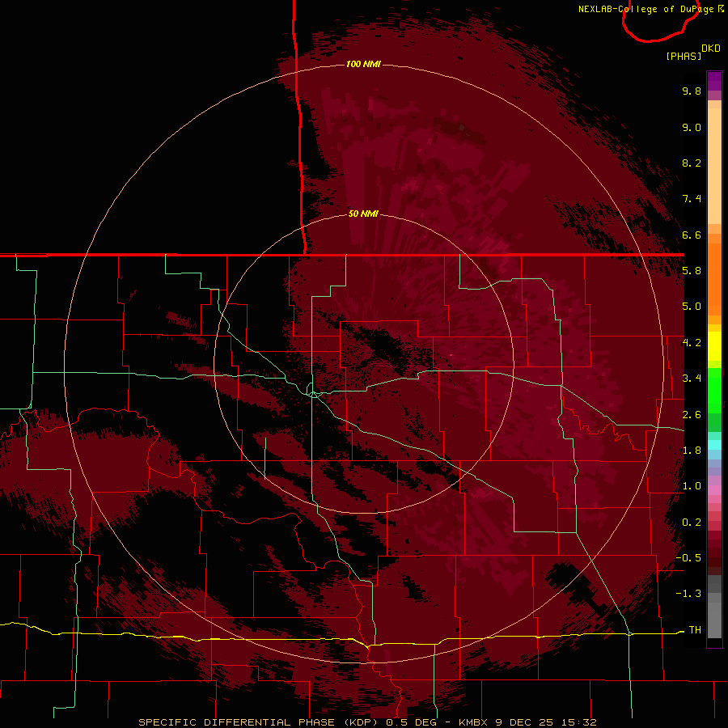Click the KMBX radar site identifier
The width and height of the screenshot is (728, 728).
472,722
